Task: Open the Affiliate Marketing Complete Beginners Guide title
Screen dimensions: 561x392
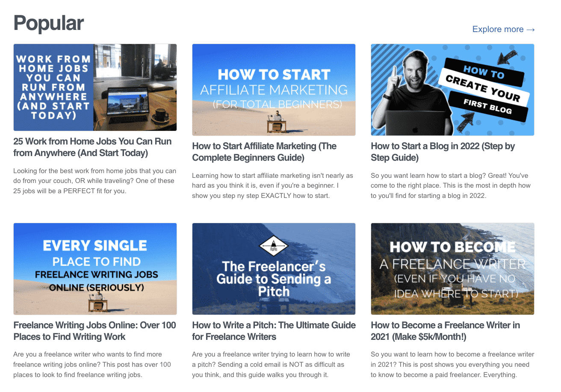Action: click(x=264, y=152)
